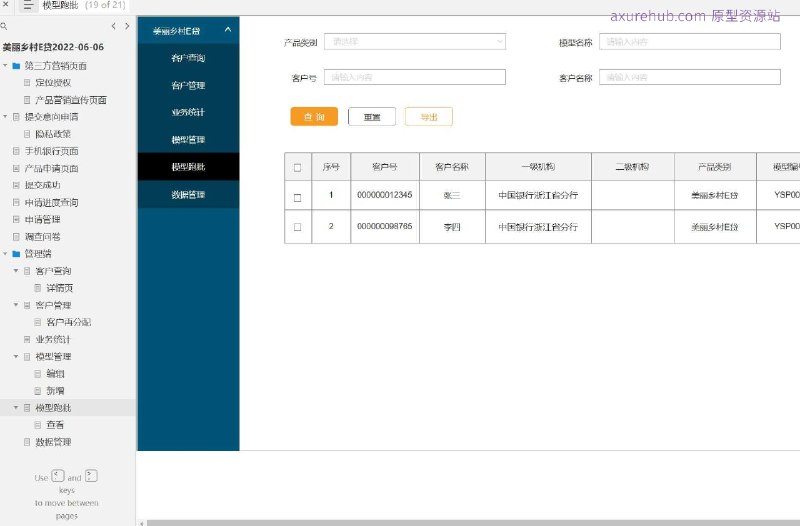Click the 产品类别 column header
800x526 pixels.
[x=715, y=166]
